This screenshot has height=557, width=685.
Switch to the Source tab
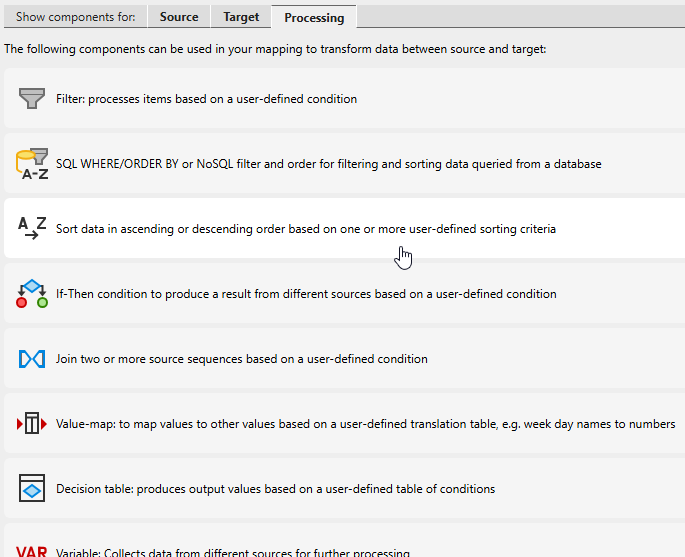(179, 17)
